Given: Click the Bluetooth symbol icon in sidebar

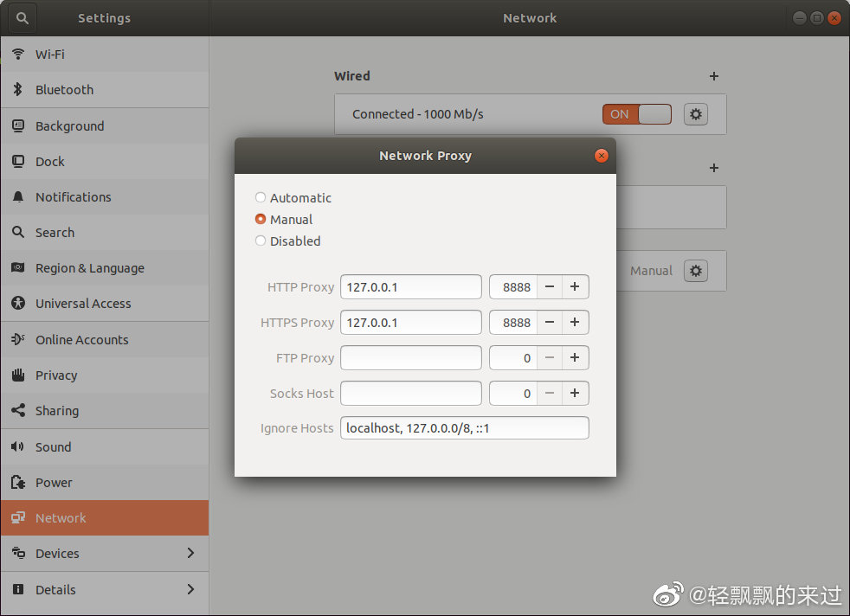Looking at the screenshot, I should pos(18,89).
